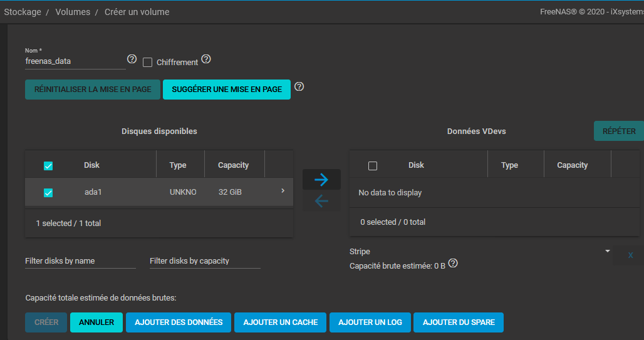
Task: Click help icon beside Capacité brute estimée
Action: click(453, 264)
